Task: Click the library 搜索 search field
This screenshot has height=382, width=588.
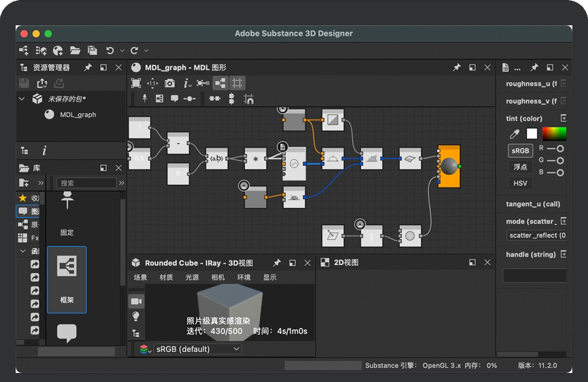Action: pyautogui.click(x=86, y=183)
